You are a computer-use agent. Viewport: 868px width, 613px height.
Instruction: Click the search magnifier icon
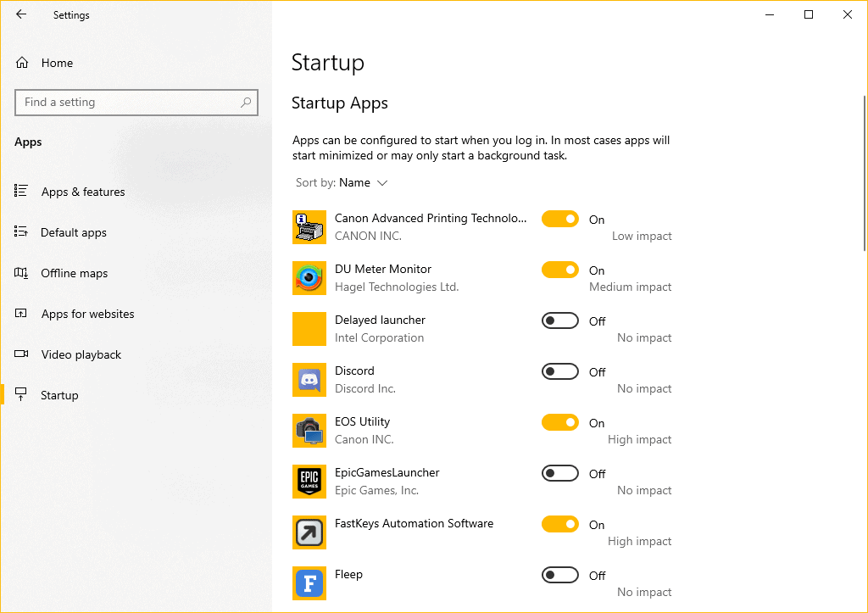pos(246,103)
